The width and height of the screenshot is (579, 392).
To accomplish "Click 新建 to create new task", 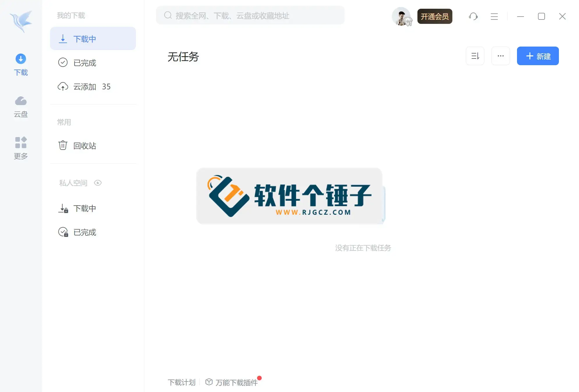I will 538,56.
